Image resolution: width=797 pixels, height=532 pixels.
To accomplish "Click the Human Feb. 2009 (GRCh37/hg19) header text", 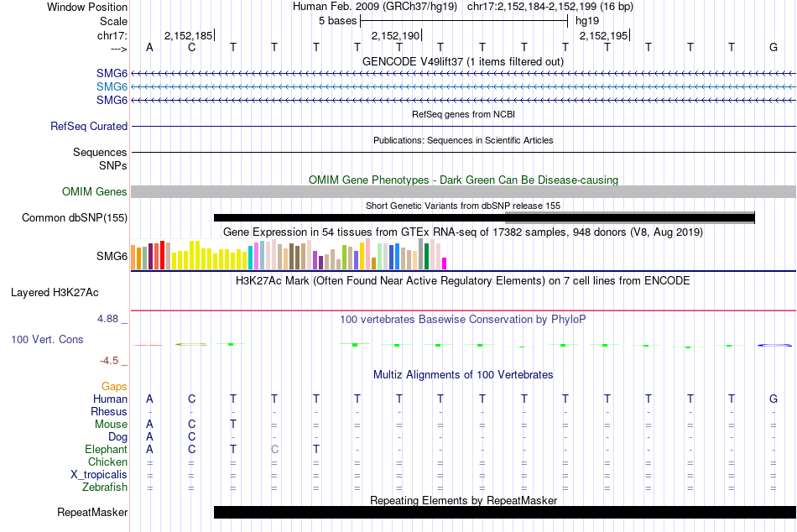I will [x=375, y=7].
